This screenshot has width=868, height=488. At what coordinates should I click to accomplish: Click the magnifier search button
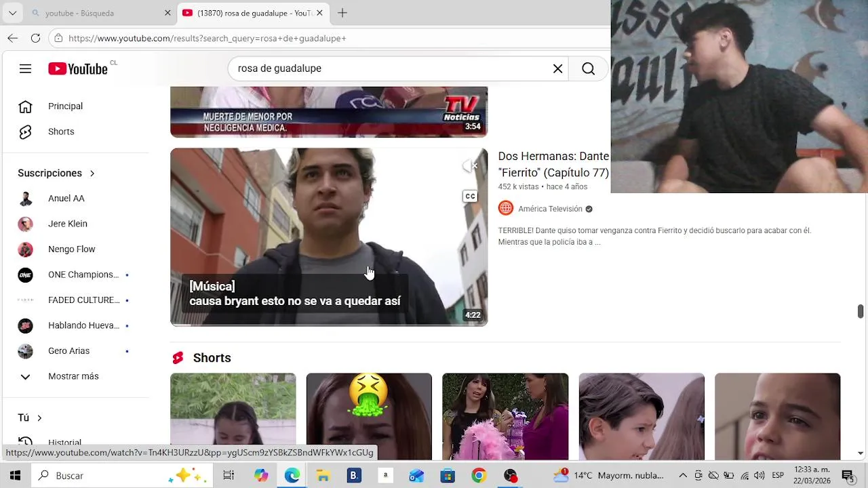coord(589,68)
